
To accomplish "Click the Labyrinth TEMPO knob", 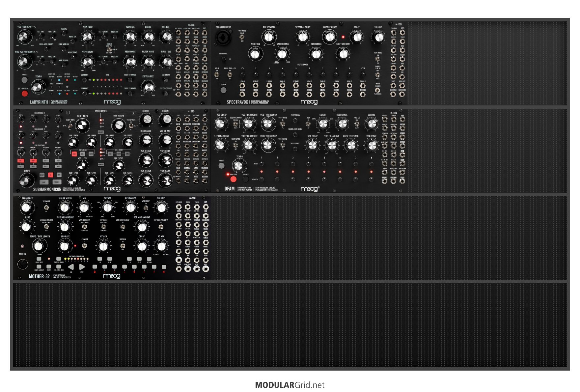I will pyautogui.click(x=39, y=87).
